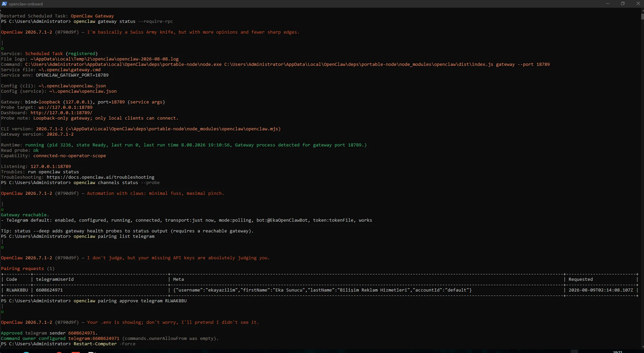Click the 'Probe note: Loopback-only gateway' line
Viewport: 644px width, 353px height.
tap(89, 118)
